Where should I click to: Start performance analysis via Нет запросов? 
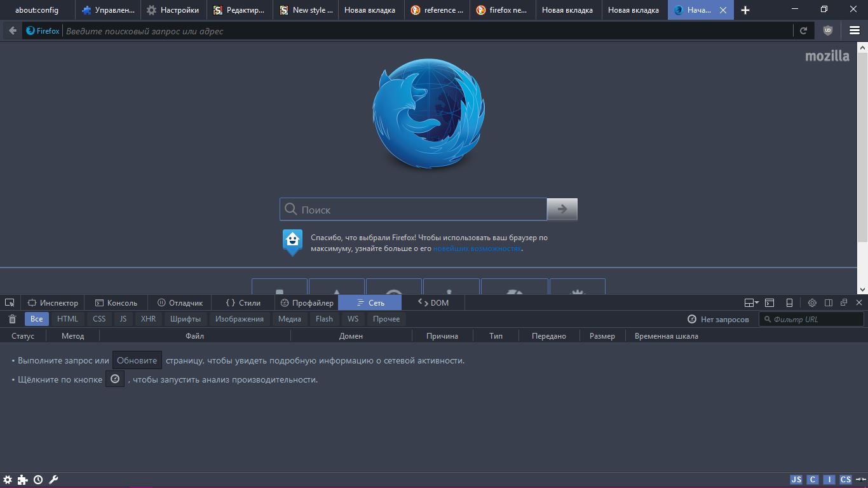point(718,319)
